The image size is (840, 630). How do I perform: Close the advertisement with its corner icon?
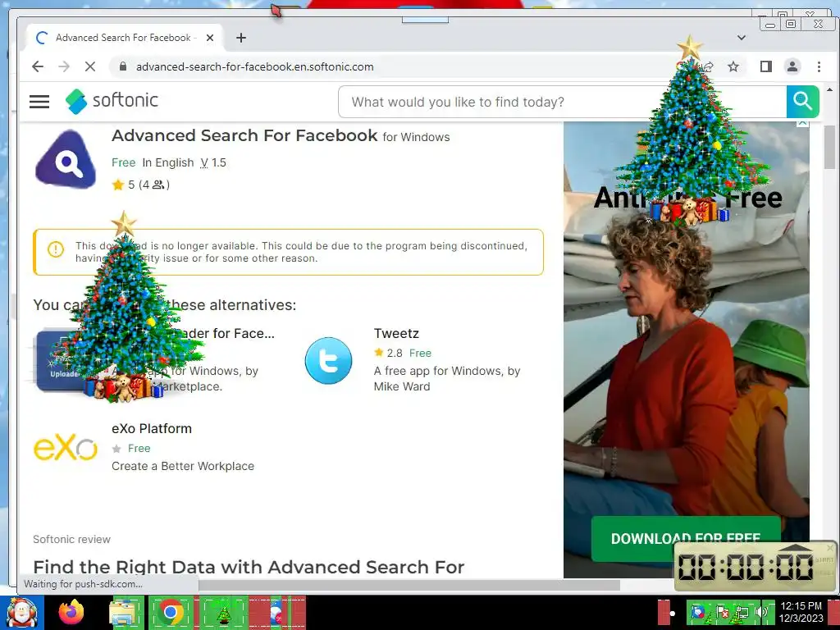(802, 123)
